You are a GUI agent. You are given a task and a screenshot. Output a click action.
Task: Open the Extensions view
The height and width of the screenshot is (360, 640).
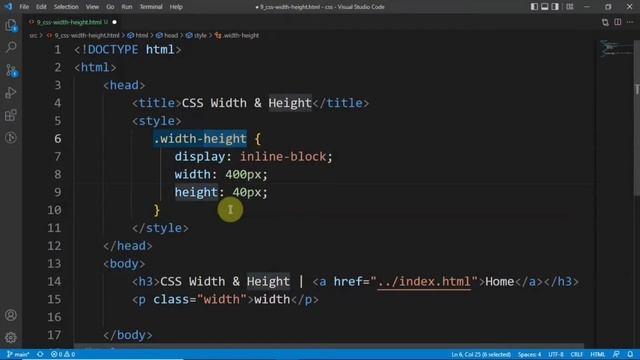point(11,115)
